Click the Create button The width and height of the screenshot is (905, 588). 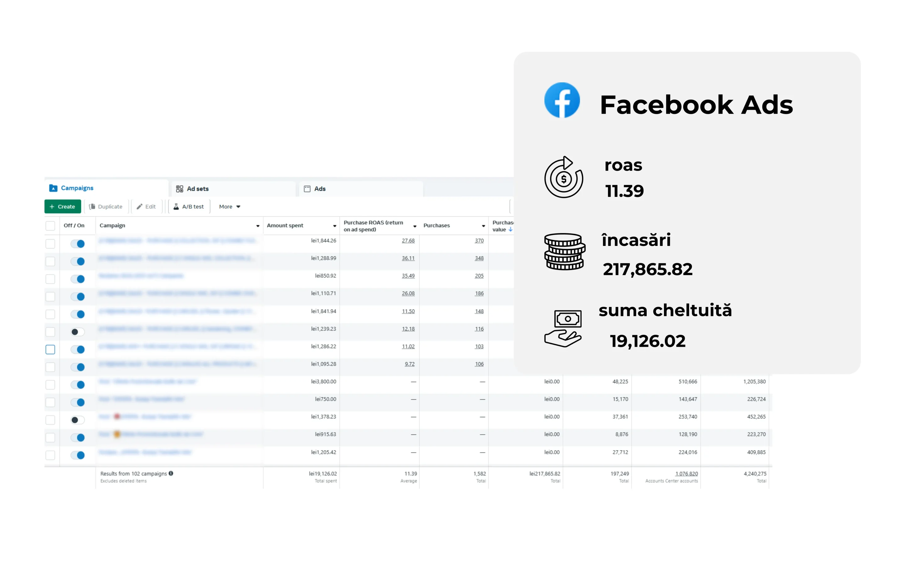63,206
